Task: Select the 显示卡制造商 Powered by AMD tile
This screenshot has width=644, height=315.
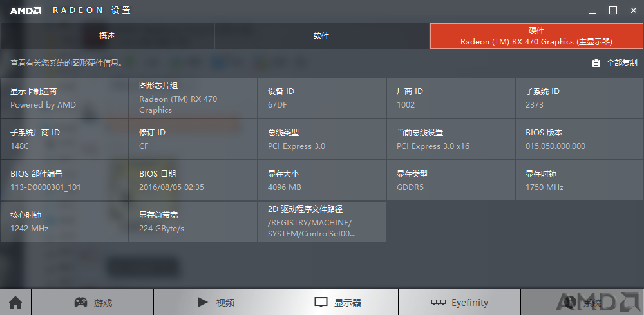Action: 64,98
